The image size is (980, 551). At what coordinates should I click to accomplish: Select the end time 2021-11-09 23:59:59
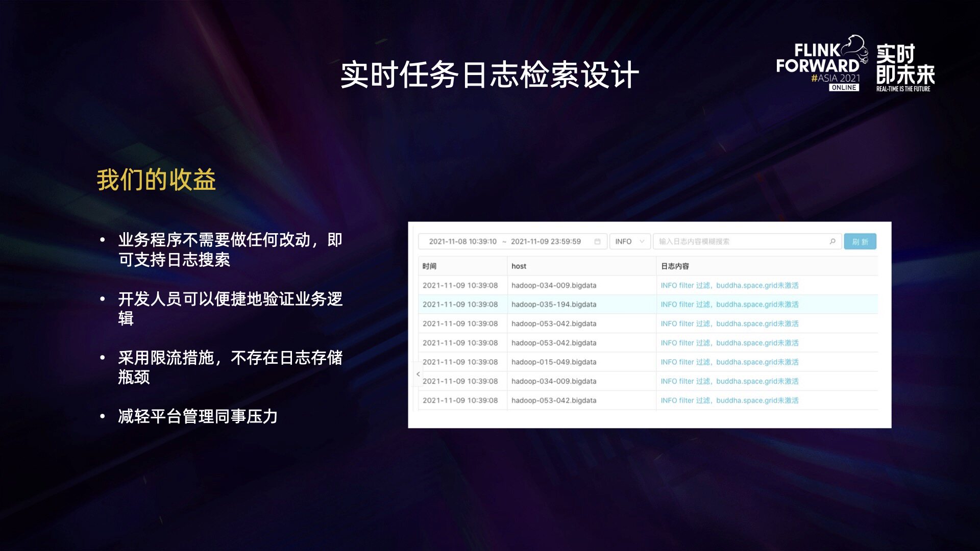click(546, 241)
